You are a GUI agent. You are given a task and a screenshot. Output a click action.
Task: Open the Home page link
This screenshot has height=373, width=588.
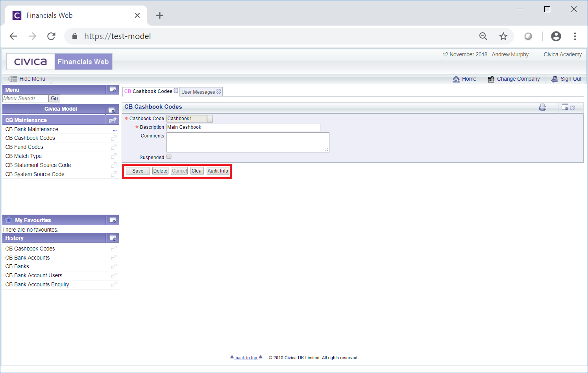[x=469, y=79]
